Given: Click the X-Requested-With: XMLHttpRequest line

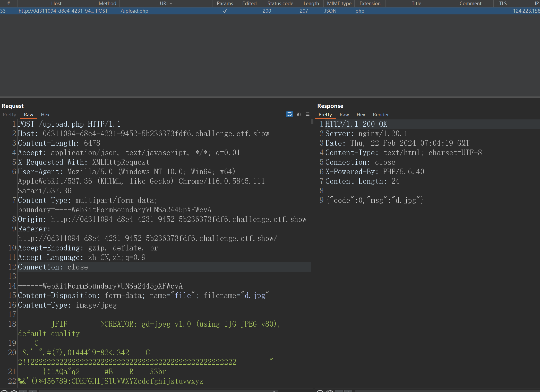Looking at the screenshot, I should click(x=84, y=162).
